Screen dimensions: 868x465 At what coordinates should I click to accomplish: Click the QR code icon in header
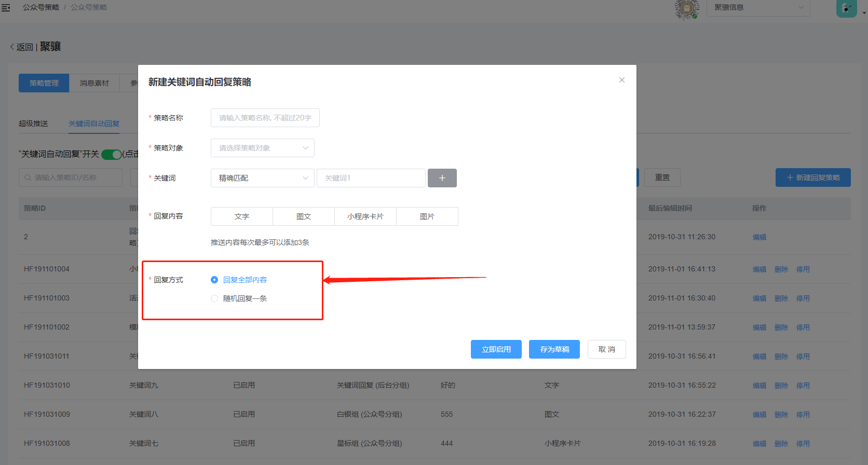tap(686, 8)
